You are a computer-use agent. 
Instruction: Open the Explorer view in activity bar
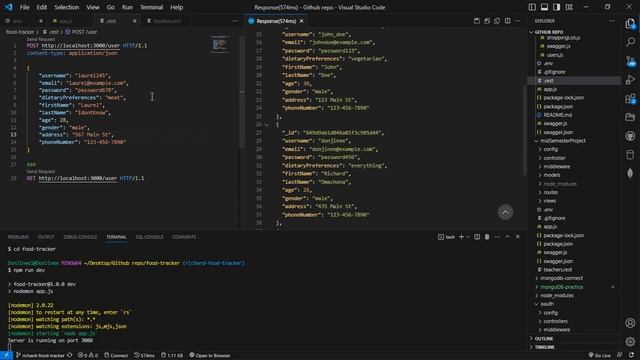click(630, 23)
